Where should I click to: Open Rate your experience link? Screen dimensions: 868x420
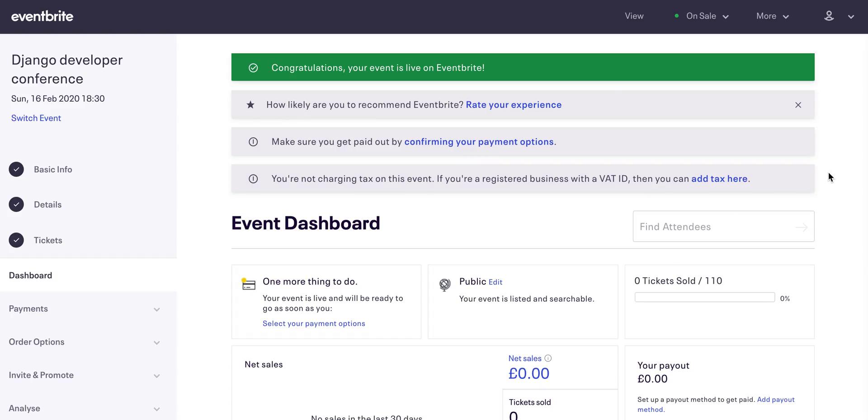[x=514, y=105]
